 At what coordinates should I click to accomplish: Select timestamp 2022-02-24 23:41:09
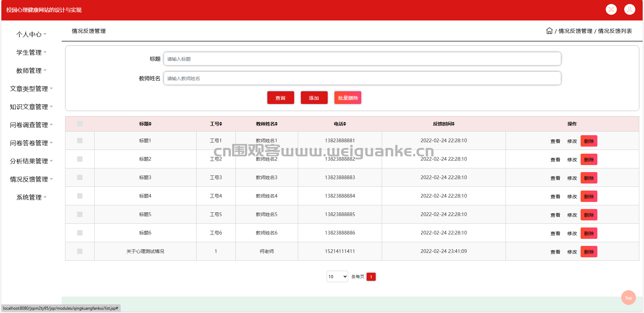[444, 251]
